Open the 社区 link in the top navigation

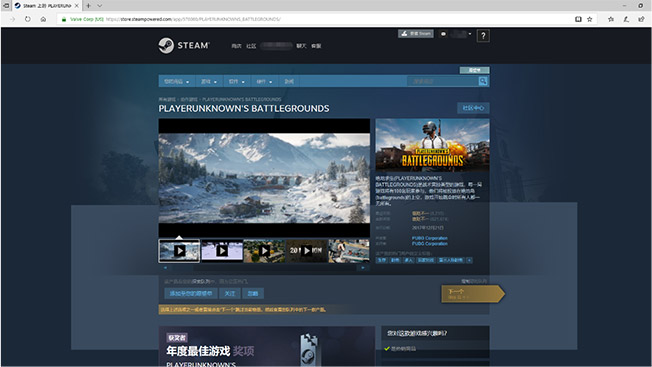(251, 46)
